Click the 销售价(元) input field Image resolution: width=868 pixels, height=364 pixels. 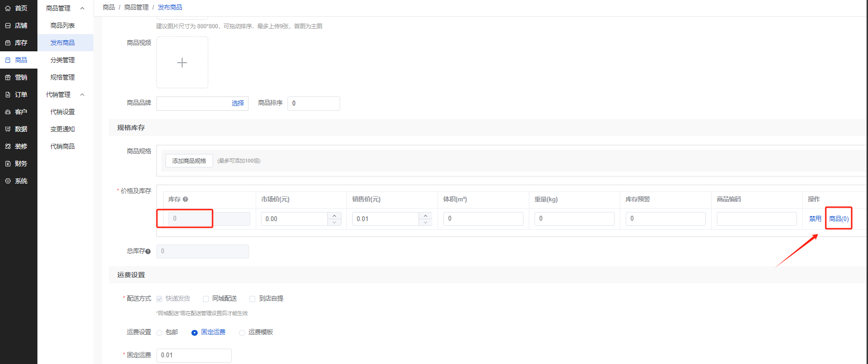coord(386,219)
